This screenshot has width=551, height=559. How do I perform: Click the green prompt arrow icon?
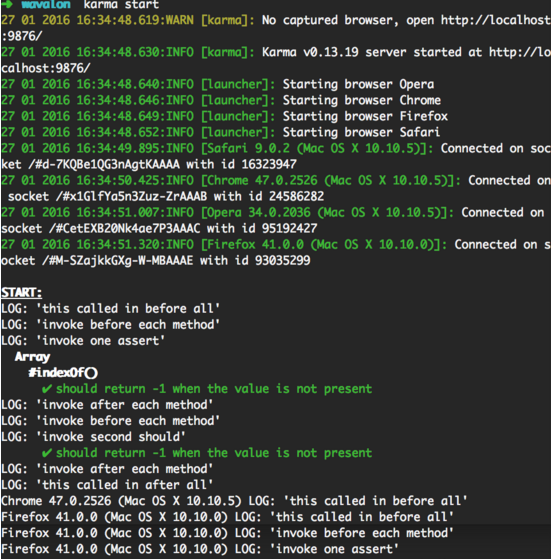click(7, 4)
